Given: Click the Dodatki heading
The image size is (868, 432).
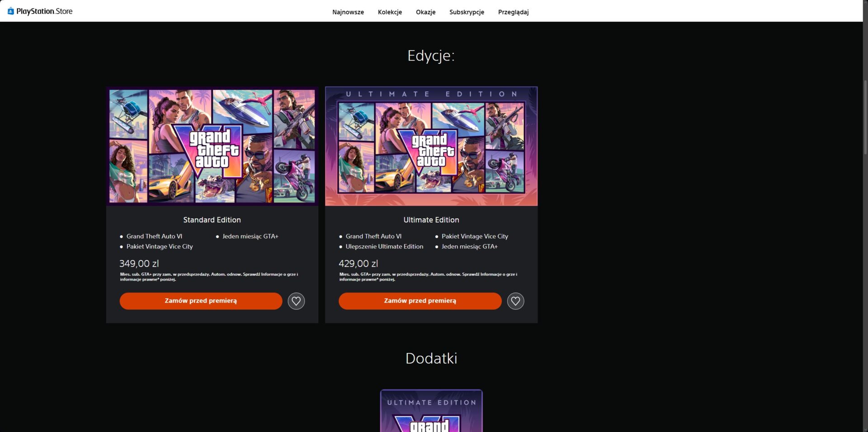Looking at the screenshot, I should 431,358.
